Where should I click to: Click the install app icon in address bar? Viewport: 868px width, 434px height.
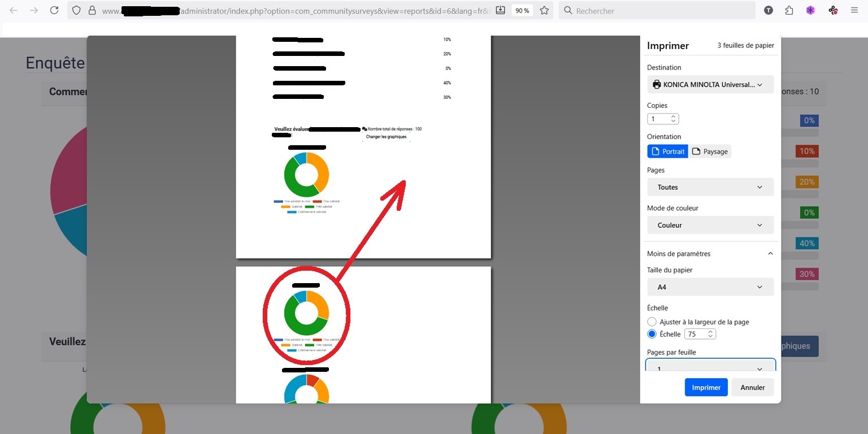click(x=500, y=10)
